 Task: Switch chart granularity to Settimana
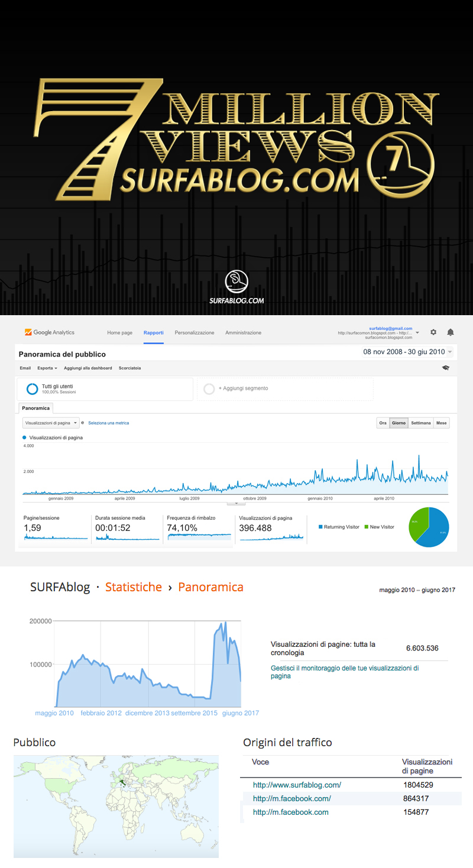(x=421, y=423)
